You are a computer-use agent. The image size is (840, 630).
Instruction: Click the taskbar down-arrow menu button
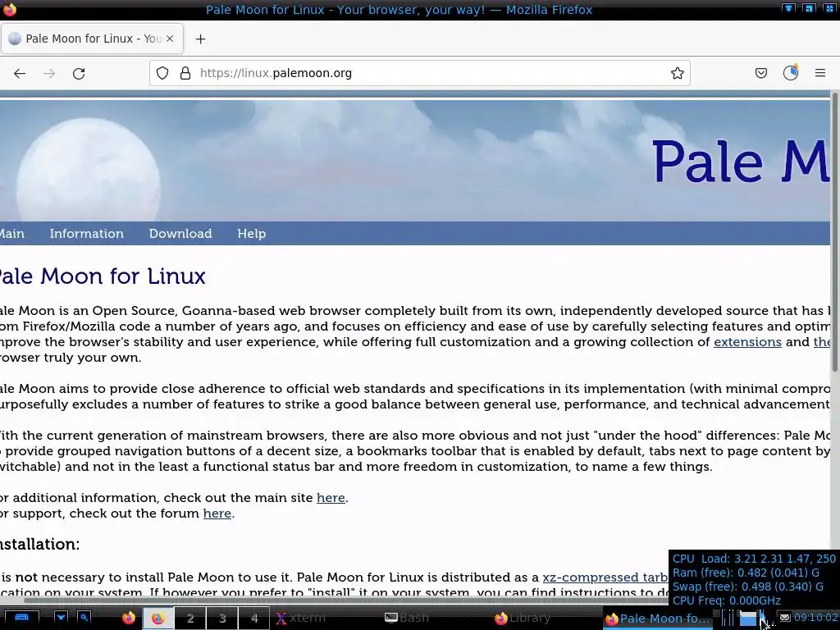click(x=61, y=618)
